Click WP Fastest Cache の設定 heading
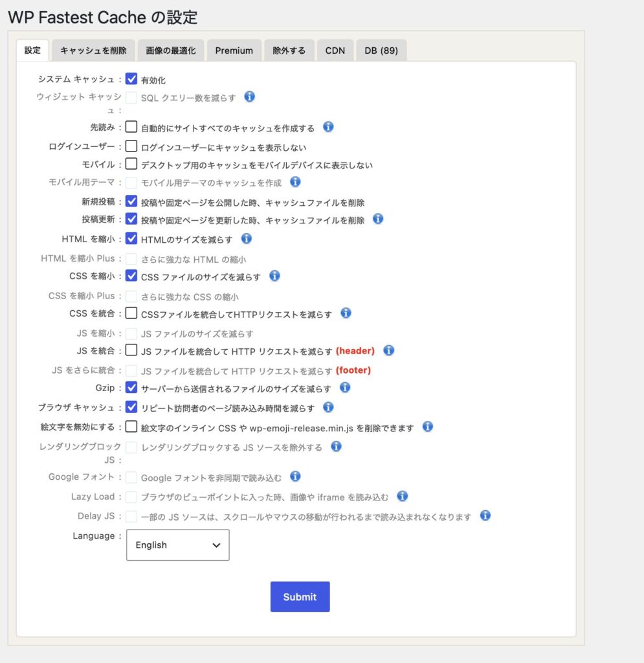The width and height of the screenshot is (644, 663). point(103,17)
